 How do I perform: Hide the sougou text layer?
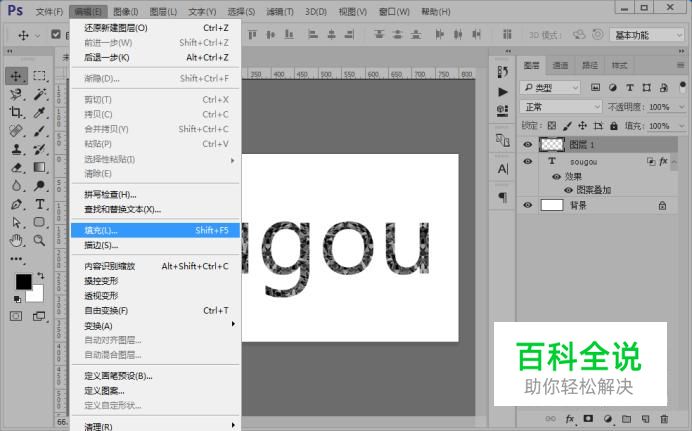(528, 161)
